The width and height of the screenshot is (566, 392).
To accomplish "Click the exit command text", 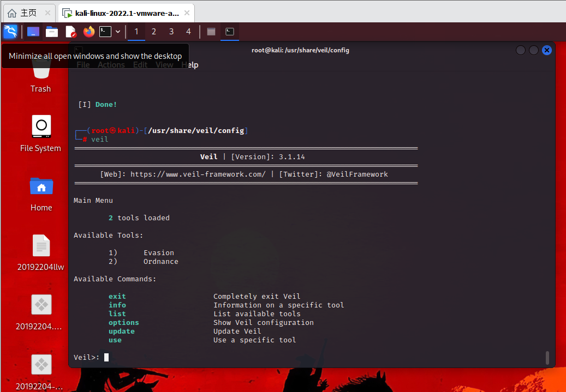I will click(117, 297).
